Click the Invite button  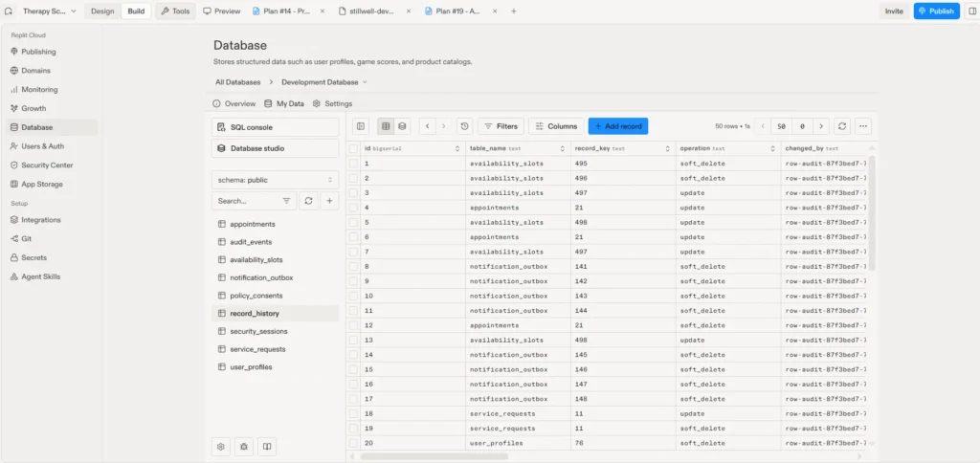[x=894, y=11]
